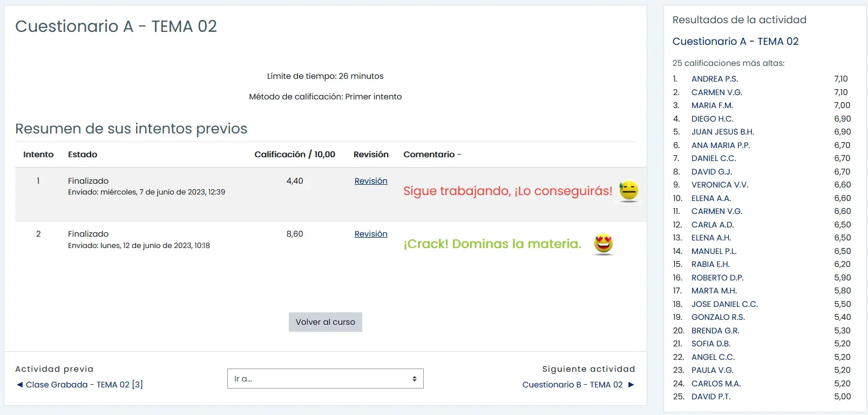The width and height of the screenshot is (868, 415).
Task: Click "Siguiente actividad" label
Action: 588,369
